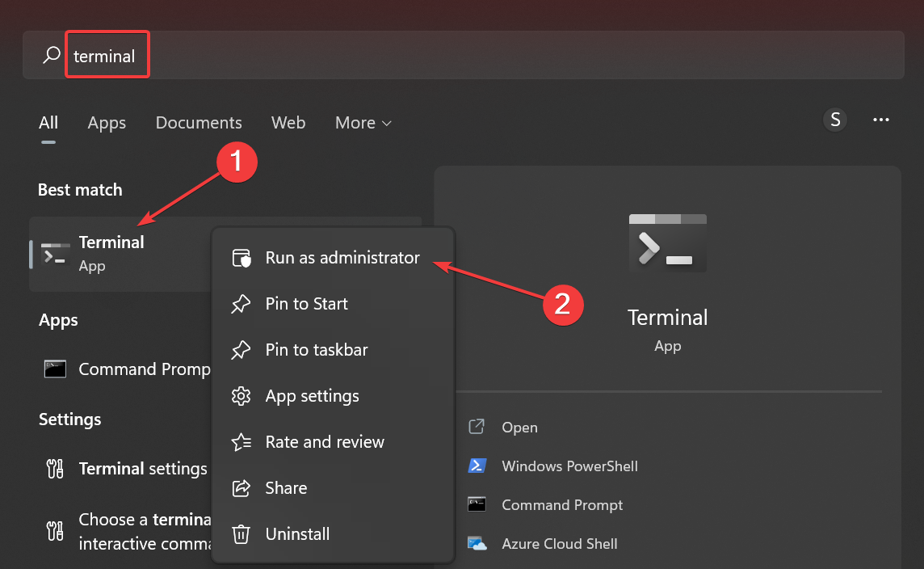Switch to the Apps tab
Image resolution: width=924 pixels, height=569 pixels.
[107, 123]
